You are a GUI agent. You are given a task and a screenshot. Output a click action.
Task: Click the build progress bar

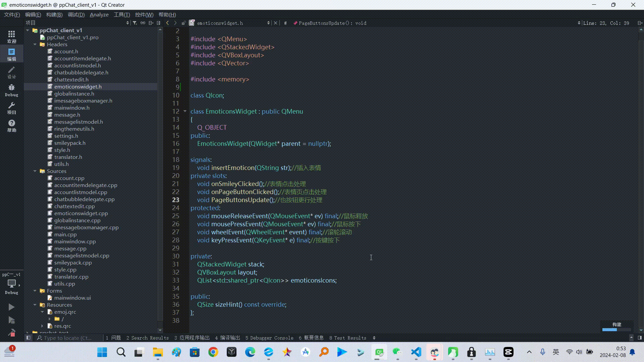[x=616, y=329]
